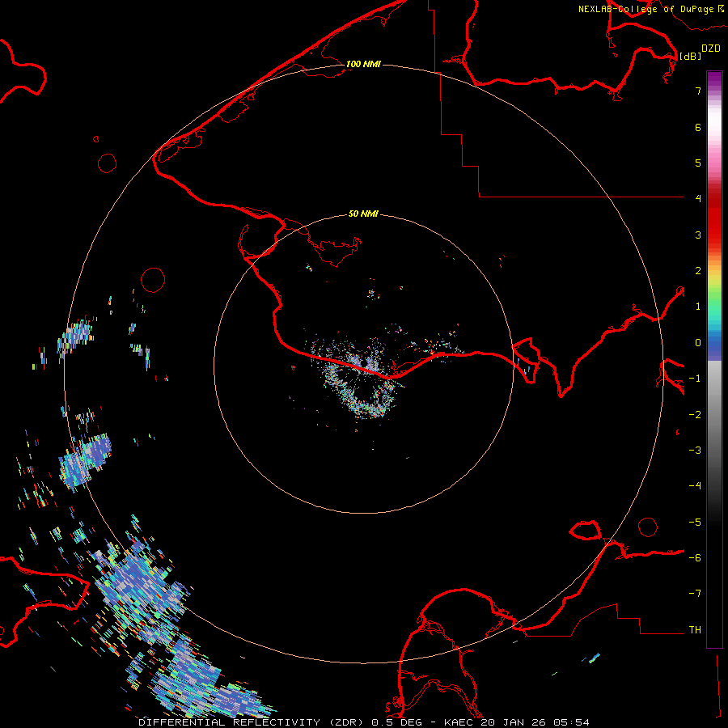
Task: Click the color scale value 2
Action: coord(698,271)
